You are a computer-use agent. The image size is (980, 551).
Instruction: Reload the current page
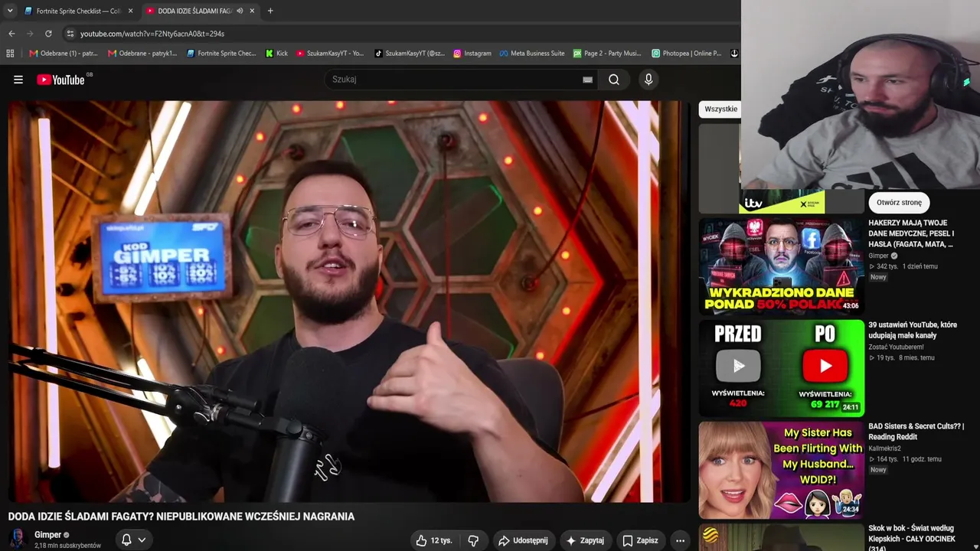tap(48, 34)
